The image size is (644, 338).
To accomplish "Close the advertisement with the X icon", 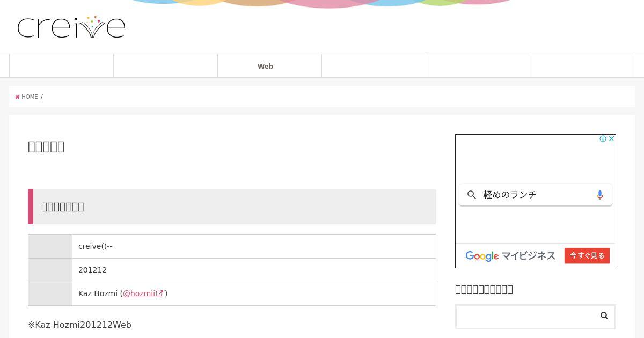I will point(611,139).
